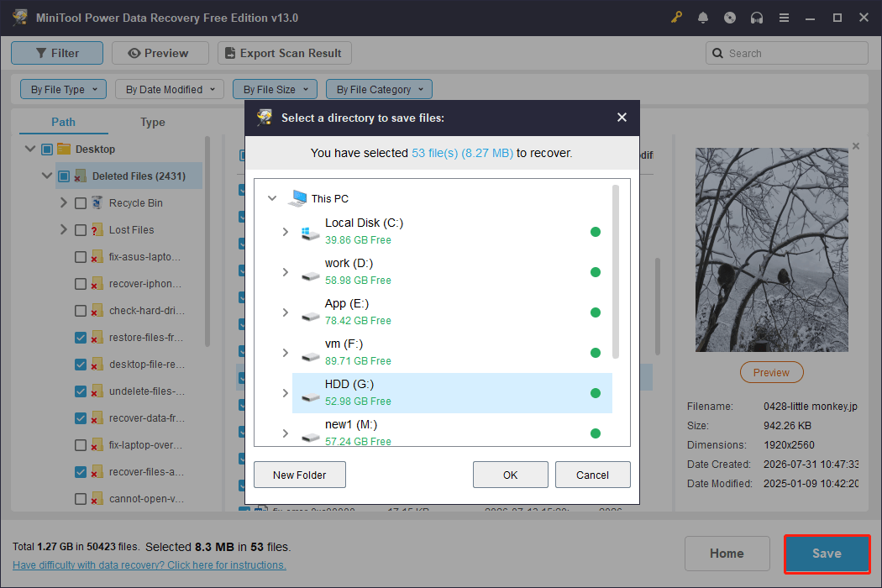Click the Filter toolbar button

[57, 53]
